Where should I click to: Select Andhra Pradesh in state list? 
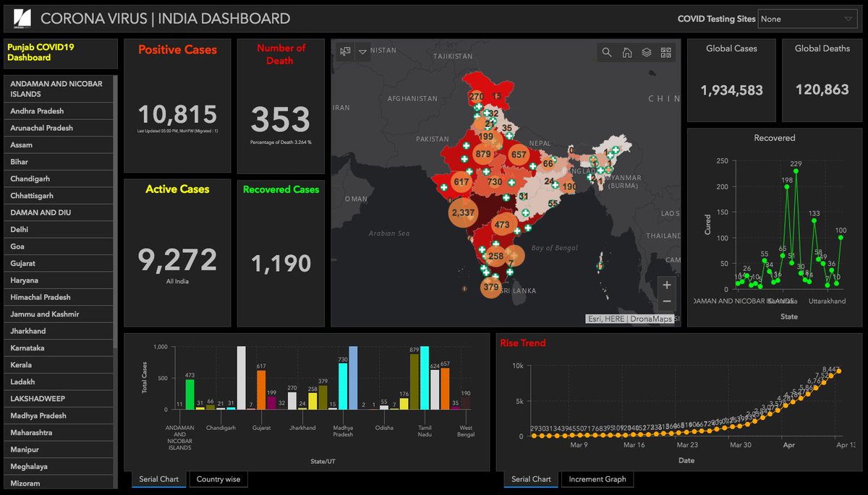[58, 111]
